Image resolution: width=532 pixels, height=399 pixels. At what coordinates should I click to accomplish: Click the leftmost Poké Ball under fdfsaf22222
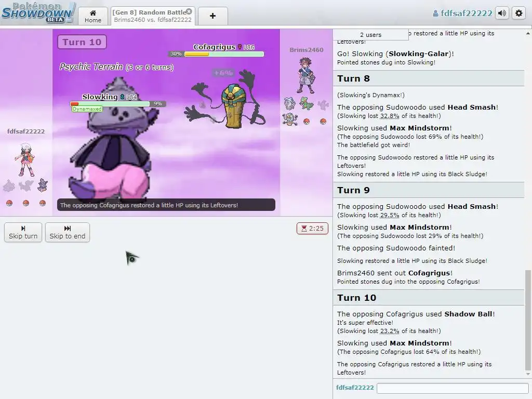pyautogui.click(x=9, y=203)
